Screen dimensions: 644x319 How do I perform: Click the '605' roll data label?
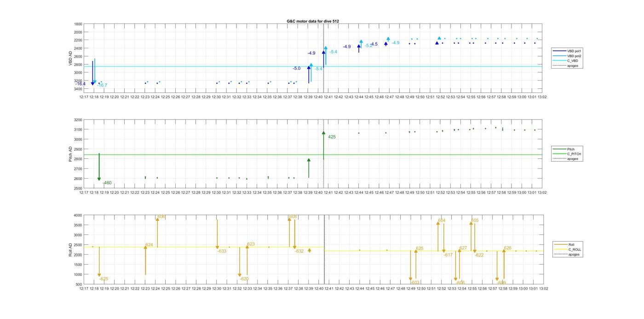click(475, 220)
